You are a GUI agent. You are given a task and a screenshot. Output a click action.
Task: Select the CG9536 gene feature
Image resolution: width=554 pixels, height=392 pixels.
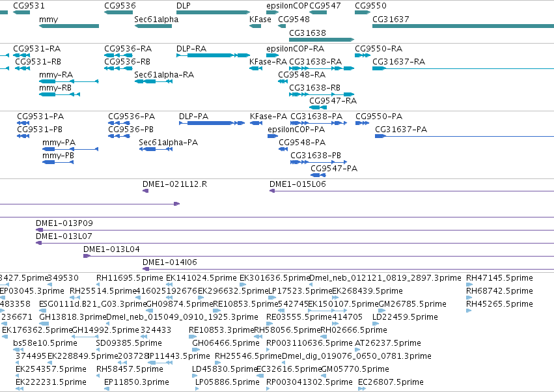click(118, 12)
